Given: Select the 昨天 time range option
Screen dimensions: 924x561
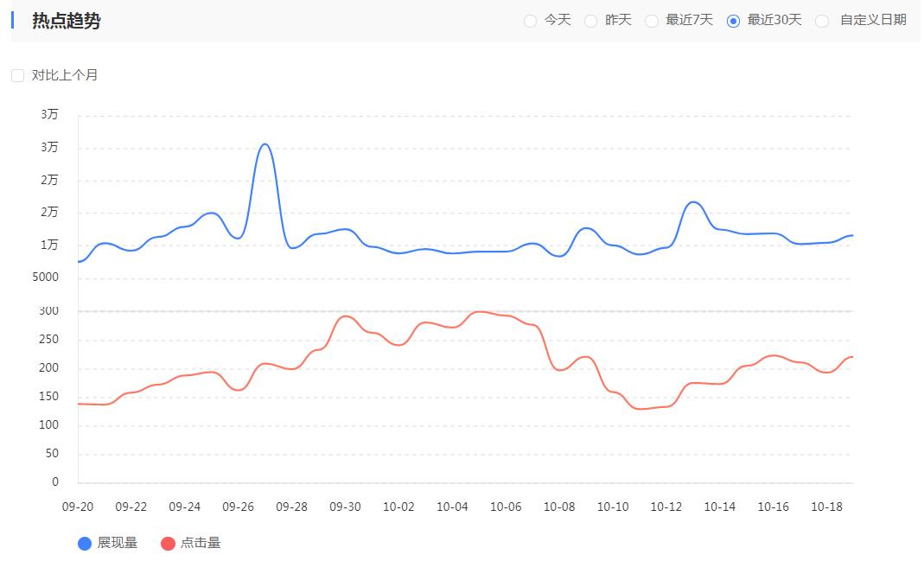Looking at the screenshot, I should 591,21.
